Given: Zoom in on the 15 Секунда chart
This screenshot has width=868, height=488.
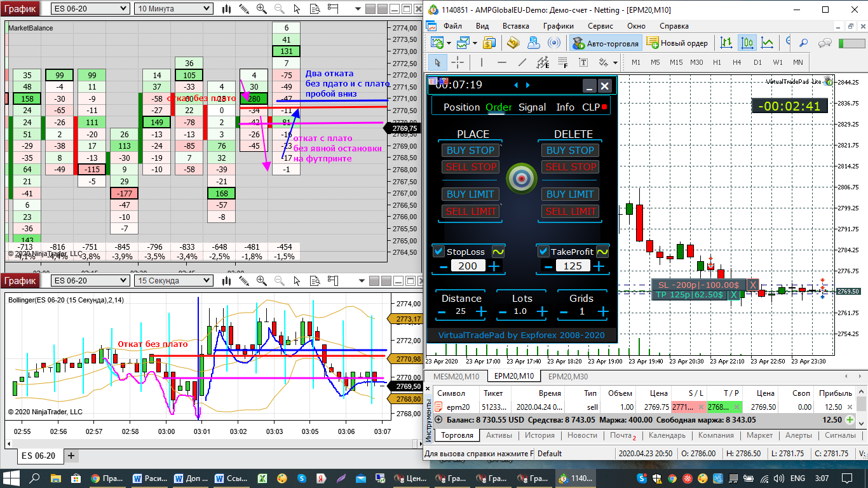Looking at the screenshot, I should tap(262, 280).
